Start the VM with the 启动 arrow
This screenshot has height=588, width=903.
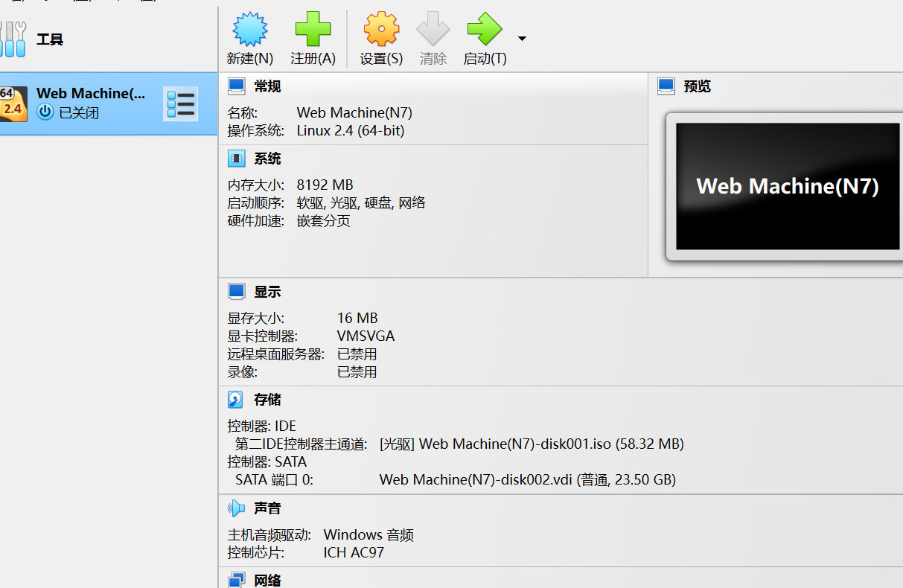coord(485,31)
